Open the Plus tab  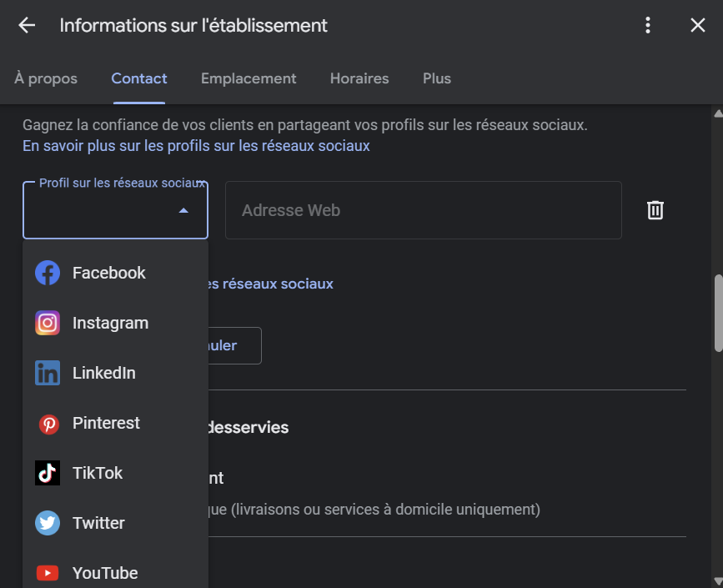(436, 78)
